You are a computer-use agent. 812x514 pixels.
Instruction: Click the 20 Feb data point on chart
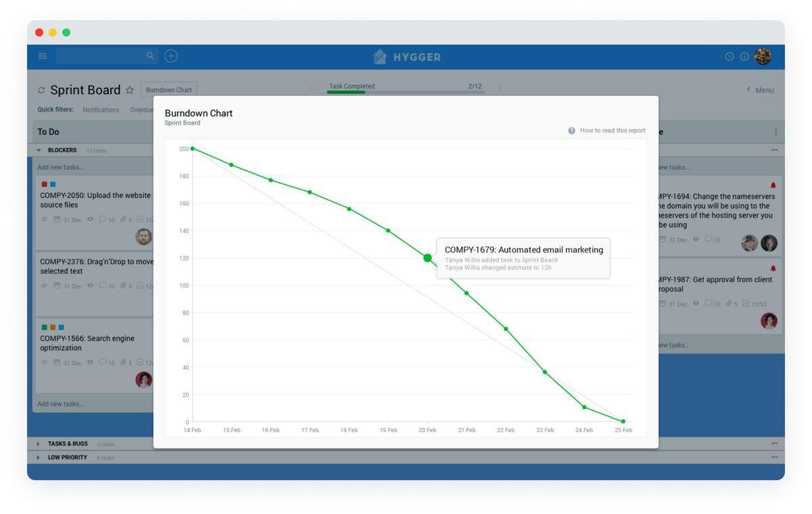[428, 258]
